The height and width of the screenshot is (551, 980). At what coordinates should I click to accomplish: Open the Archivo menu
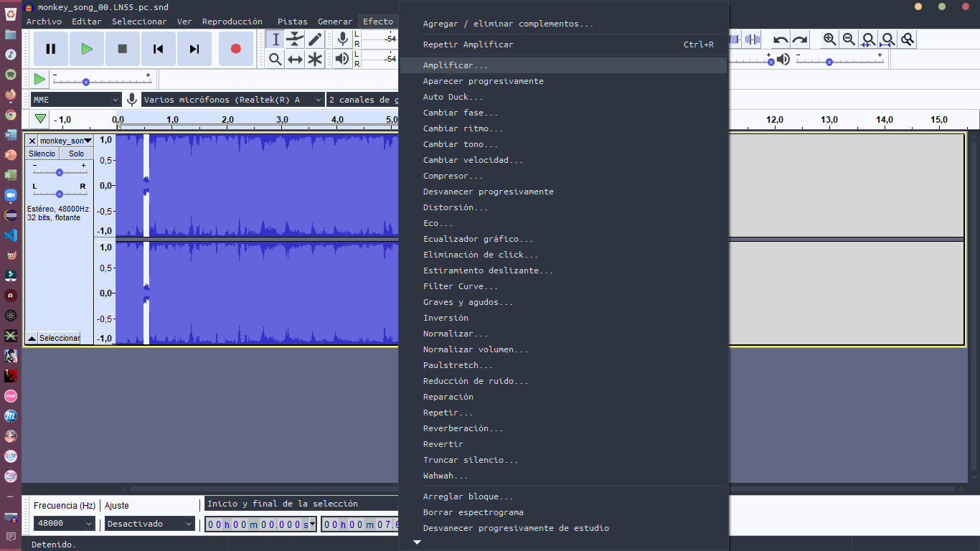coord(44,22)
